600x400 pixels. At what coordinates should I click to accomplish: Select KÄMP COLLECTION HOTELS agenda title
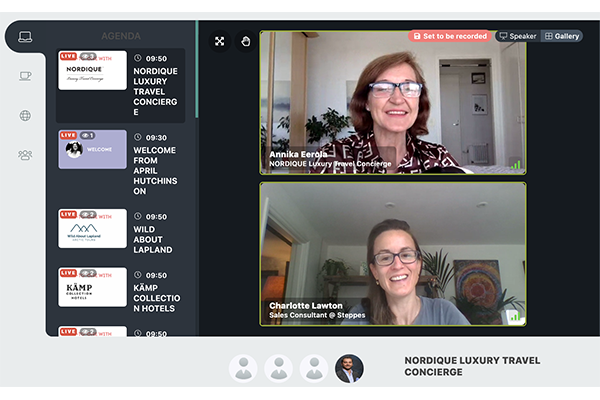click(x=157, y=298)
